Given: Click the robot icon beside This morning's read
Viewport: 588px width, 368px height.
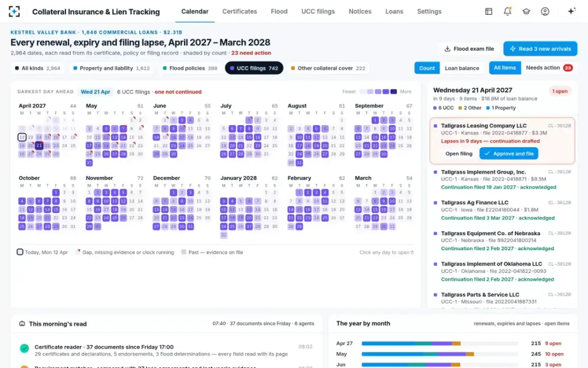Looking at the screenshot, I should click(x=22, y=324).
